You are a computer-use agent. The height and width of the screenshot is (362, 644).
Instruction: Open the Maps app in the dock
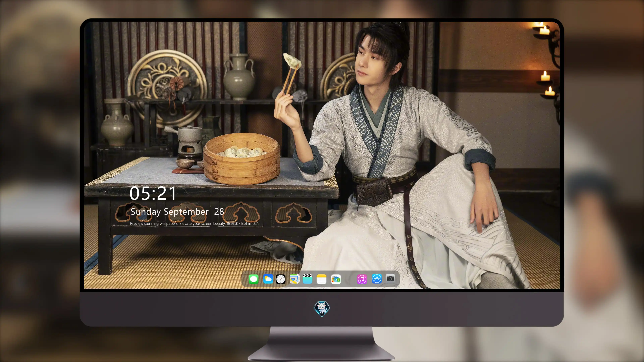(x=294, y=279)
